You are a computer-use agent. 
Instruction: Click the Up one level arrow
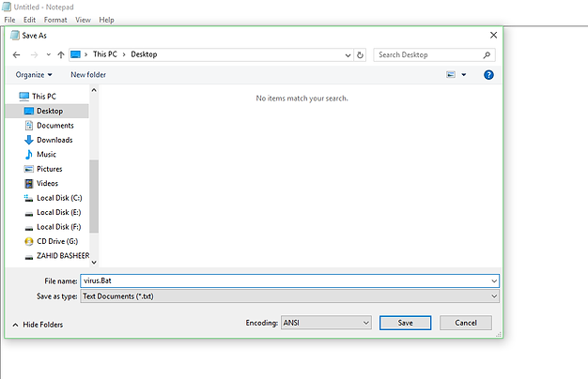pyautogui.click(x=61, y=55)
